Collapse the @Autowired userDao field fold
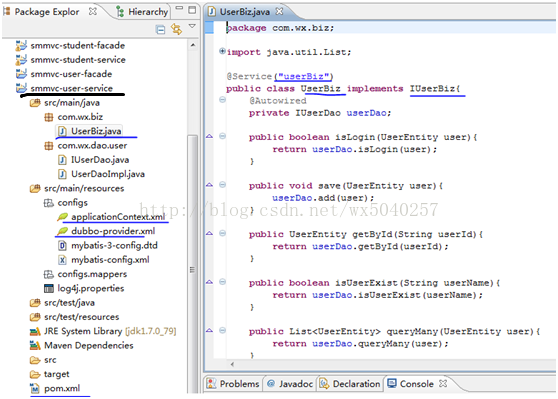The image size is (558, 399). coord(222,100)
